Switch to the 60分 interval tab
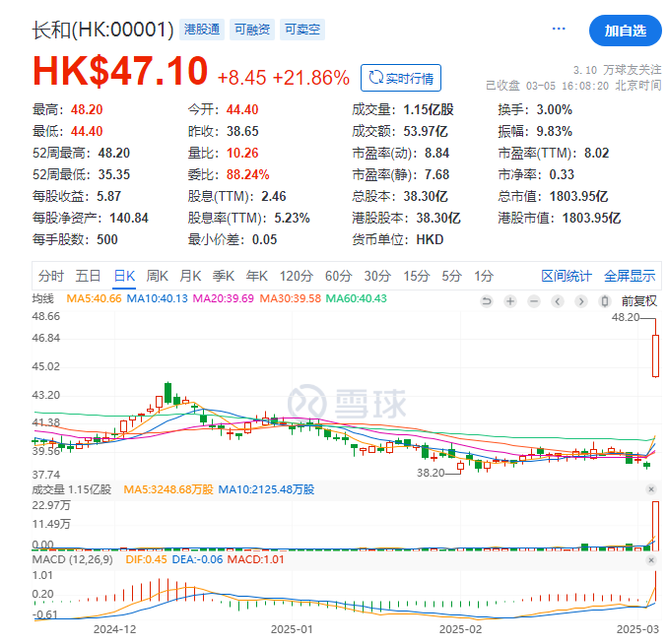Image resolution: width=667 pixels, height=644 pixels. click(338, 276)
